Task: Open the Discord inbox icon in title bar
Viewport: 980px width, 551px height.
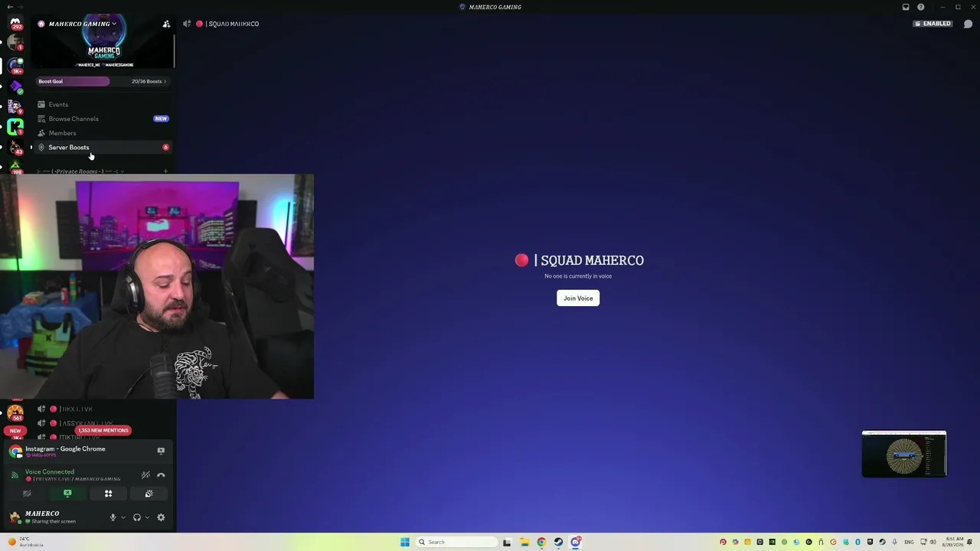Action: tap(906, 7)
